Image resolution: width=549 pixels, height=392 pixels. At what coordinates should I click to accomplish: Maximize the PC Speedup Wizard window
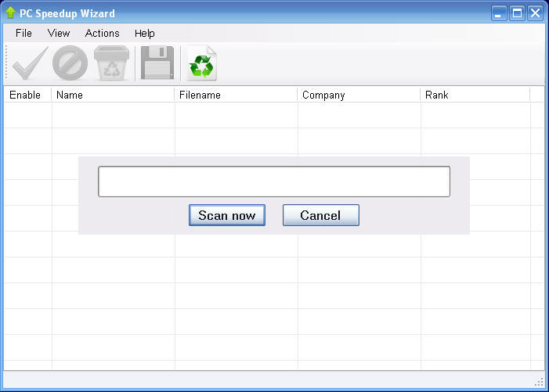coord(517,13)
